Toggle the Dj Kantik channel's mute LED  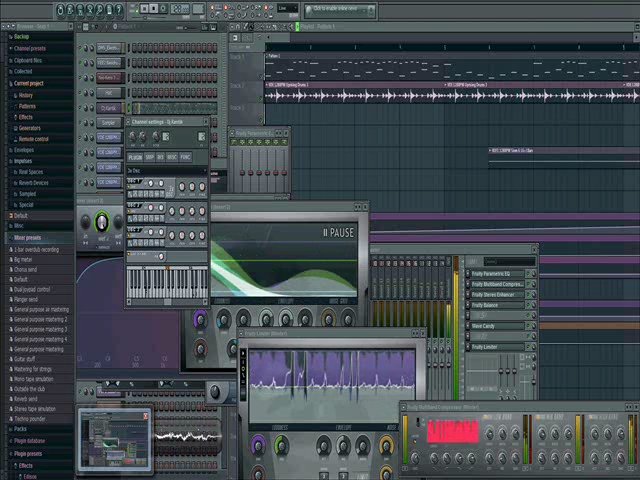pyautogui.click(x=80, y=108)
